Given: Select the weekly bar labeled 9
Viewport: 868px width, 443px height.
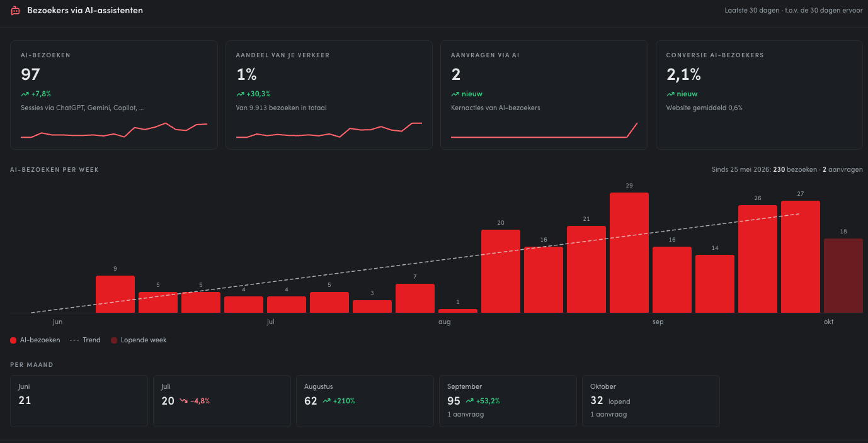Looking at the screenshot, I should tap(115, 294).
